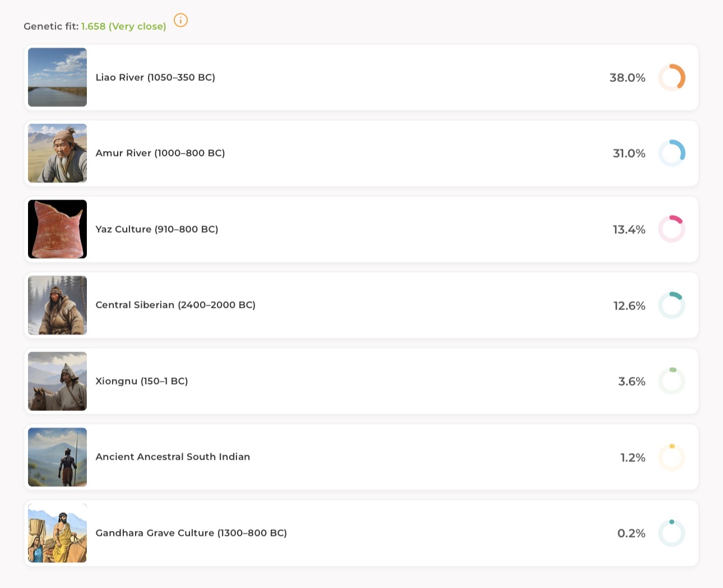Click the donut chart for Gandhara Grave Culture
The width and height of the screenshot is (723, 588).
click(x=671, y=533)
